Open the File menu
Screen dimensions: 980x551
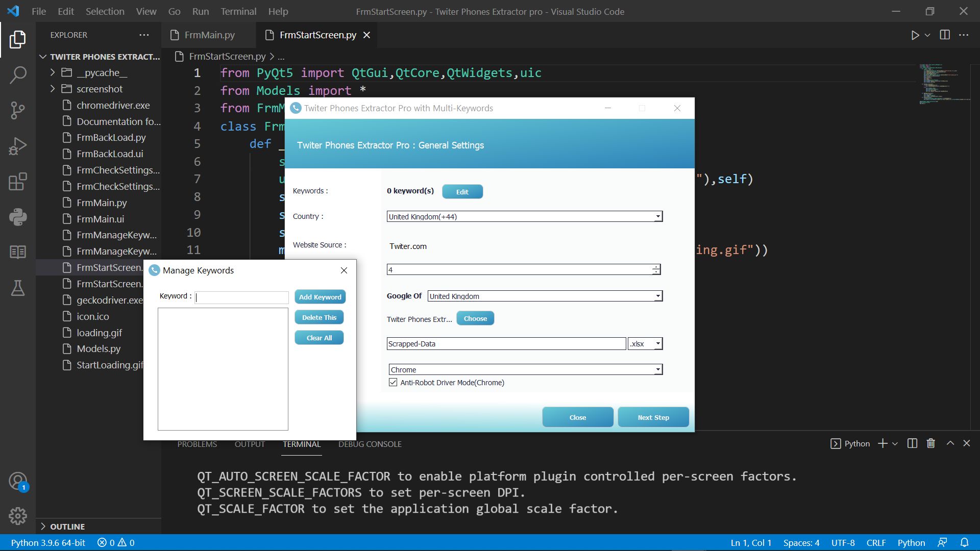pos(39,11)
